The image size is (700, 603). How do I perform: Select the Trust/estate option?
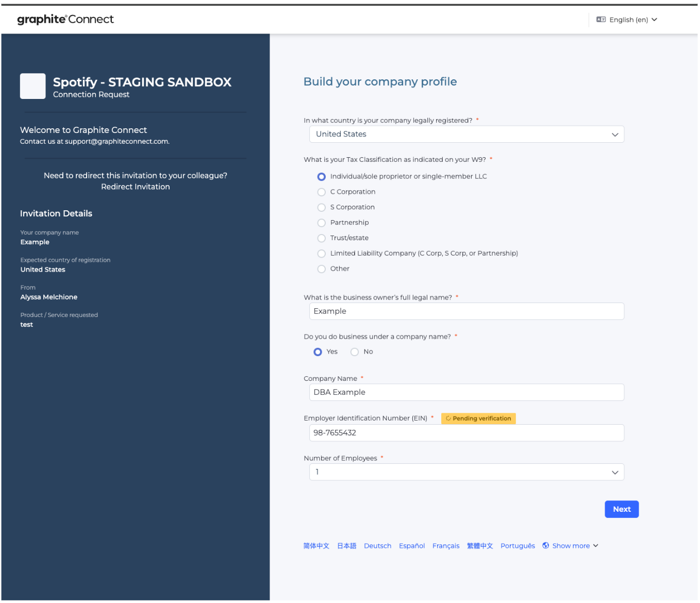(321, 238)
